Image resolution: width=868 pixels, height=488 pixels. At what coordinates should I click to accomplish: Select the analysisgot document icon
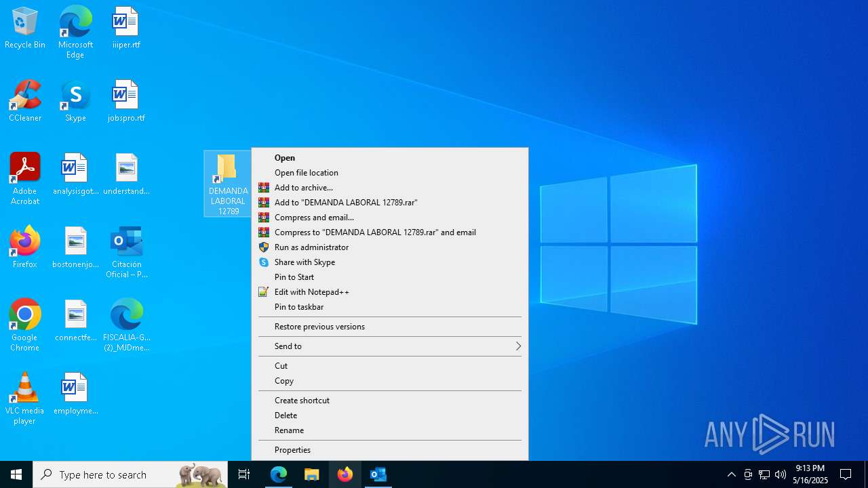(75, 175)
